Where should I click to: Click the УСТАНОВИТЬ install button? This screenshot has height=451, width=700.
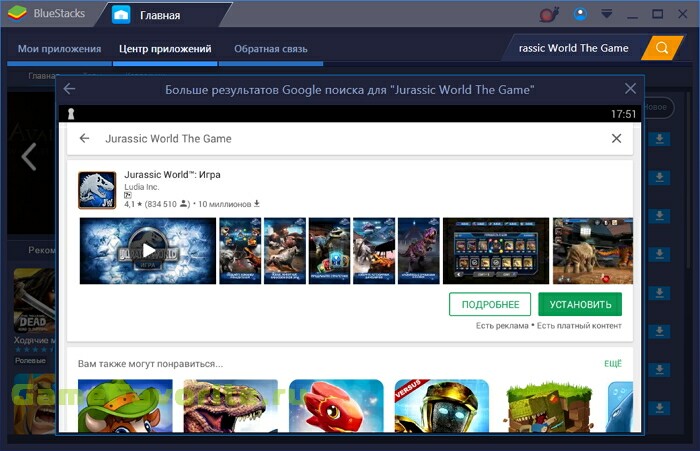[580, 304]
